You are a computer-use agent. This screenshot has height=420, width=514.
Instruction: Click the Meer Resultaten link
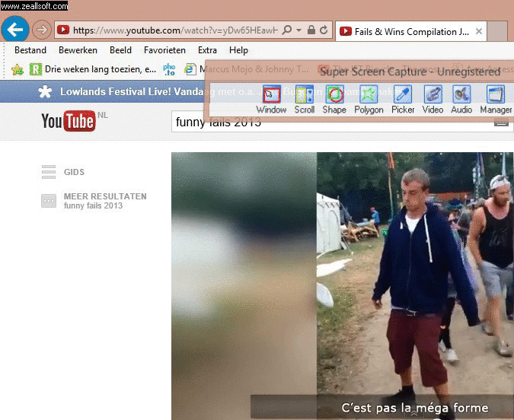click(x=104, y=196)
